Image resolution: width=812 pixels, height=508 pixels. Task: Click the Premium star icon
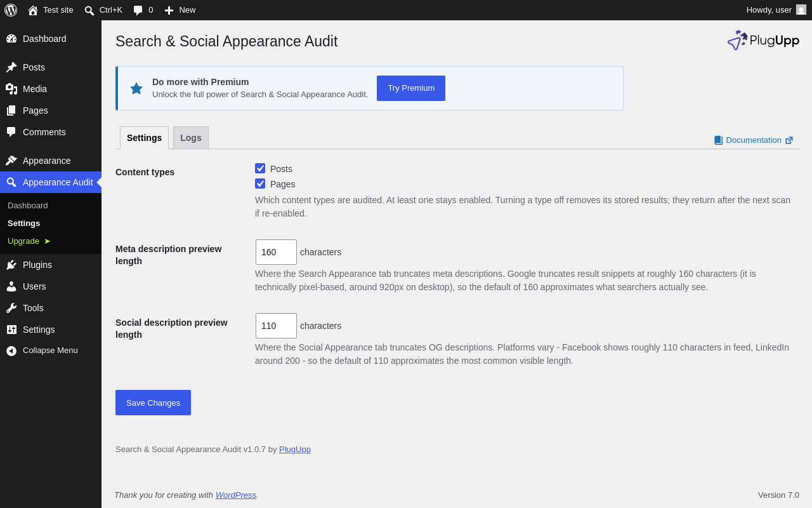click(x=136, y=88)
